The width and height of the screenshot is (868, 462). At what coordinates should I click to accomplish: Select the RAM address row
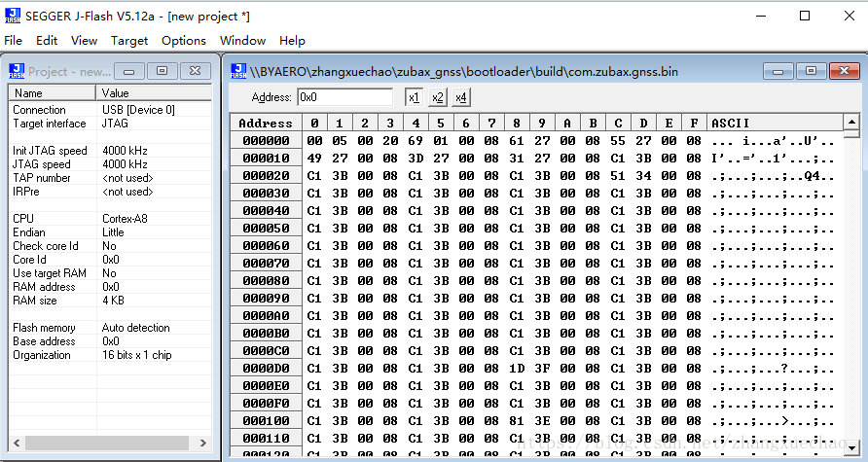coord(110,287)
